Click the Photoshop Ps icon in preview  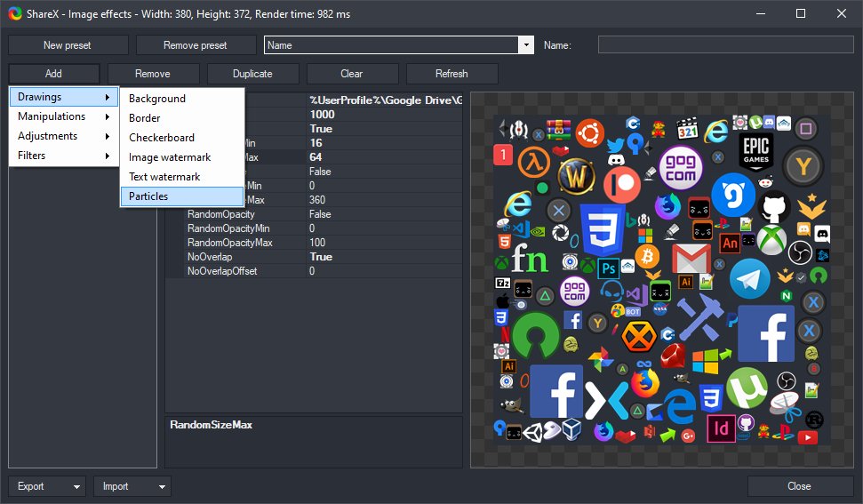click(608, 268)
